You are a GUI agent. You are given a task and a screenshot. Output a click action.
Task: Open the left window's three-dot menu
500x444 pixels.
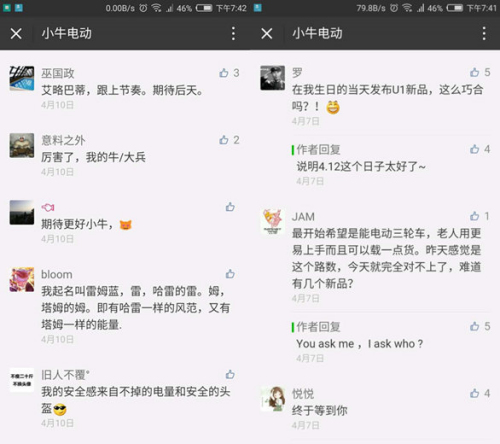pyautogui.click(x=233, y=33)
